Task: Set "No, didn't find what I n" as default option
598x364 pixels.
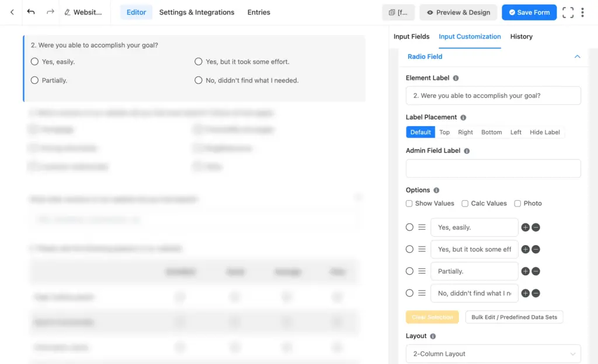Action: [x=409, y=293]
